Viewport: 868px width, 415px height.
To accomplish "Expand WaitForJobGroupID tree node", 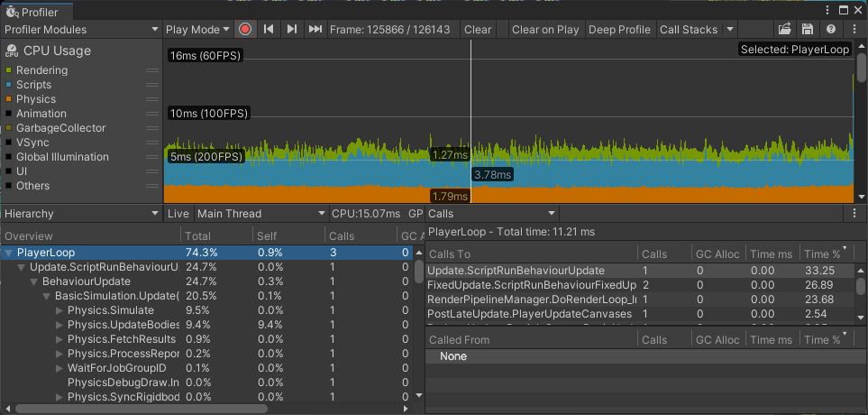I will click(x=59, y=368).
